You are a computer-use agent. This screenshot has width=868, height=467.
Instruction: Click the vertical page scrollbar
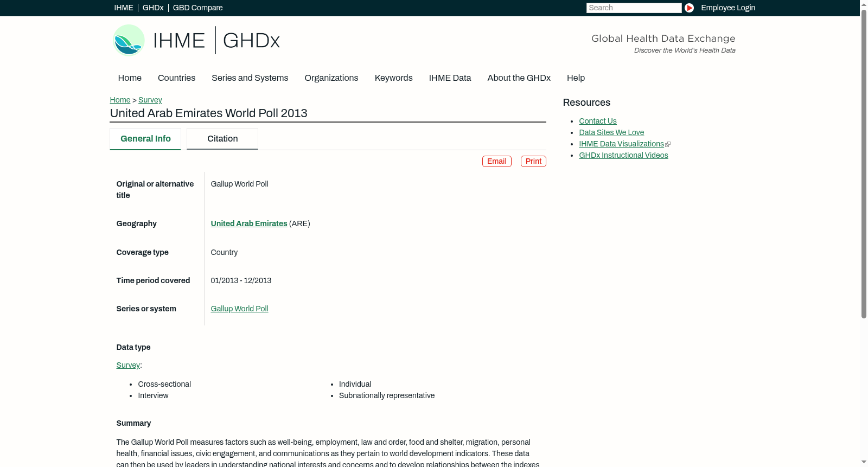pyautogui.click(x=864, y=163)
